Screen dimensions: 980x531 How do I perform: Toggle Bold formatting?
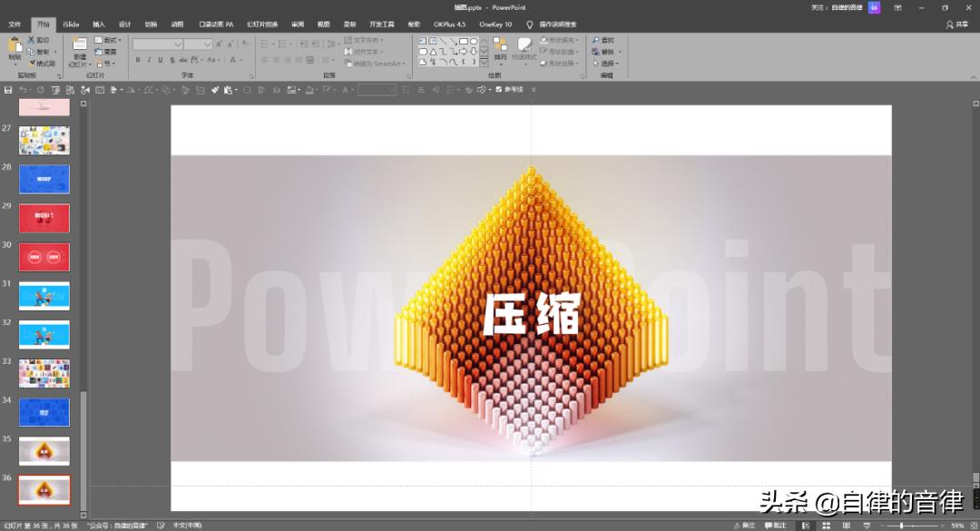click(138, 60)
